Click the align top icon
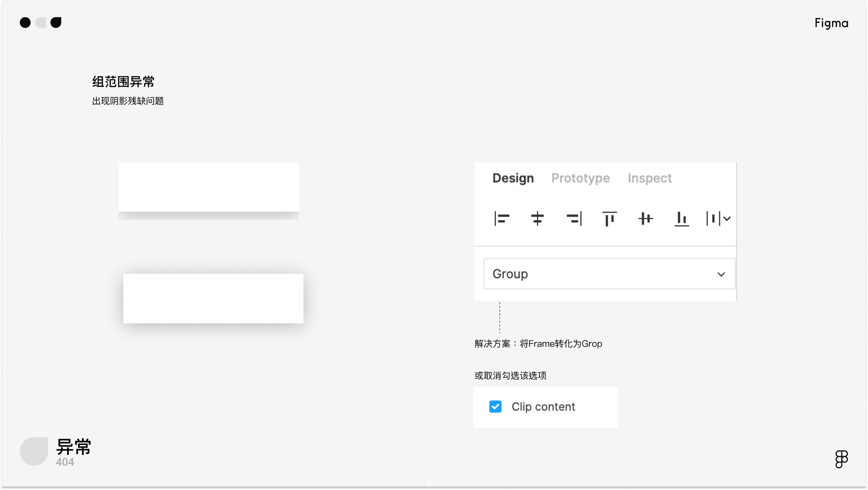This screenshot has width=868, height=490. 610,219
